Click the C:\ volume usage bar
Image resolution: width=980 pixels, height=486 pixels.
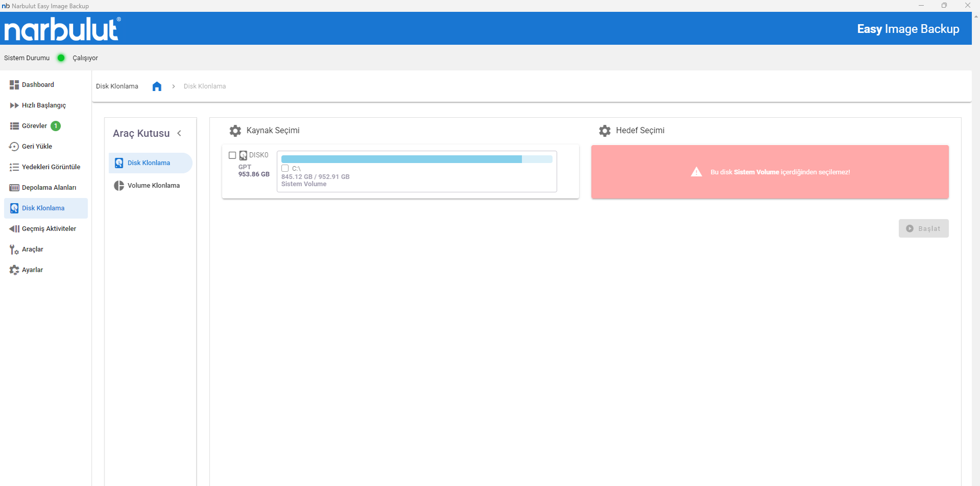pos(416,159)
